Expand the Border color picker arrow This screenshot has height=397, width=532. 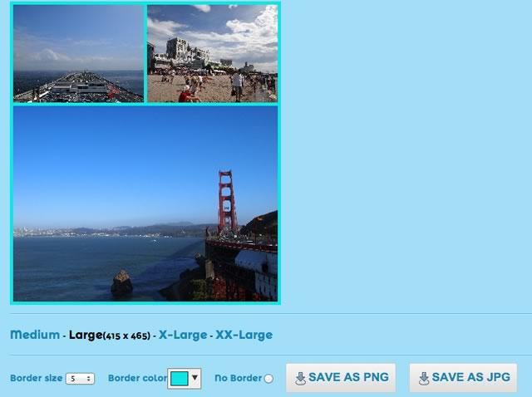coord(195,378)
